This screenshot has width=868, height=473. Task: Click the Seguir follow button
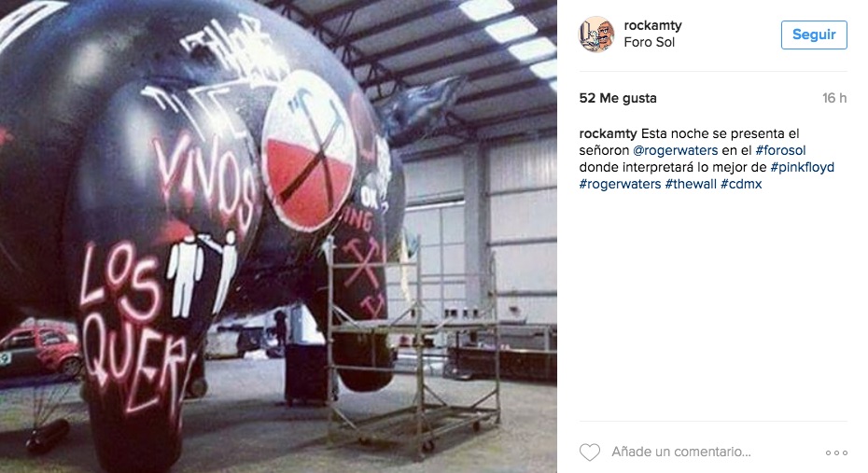pyautogui.click(x=814, y=35)
